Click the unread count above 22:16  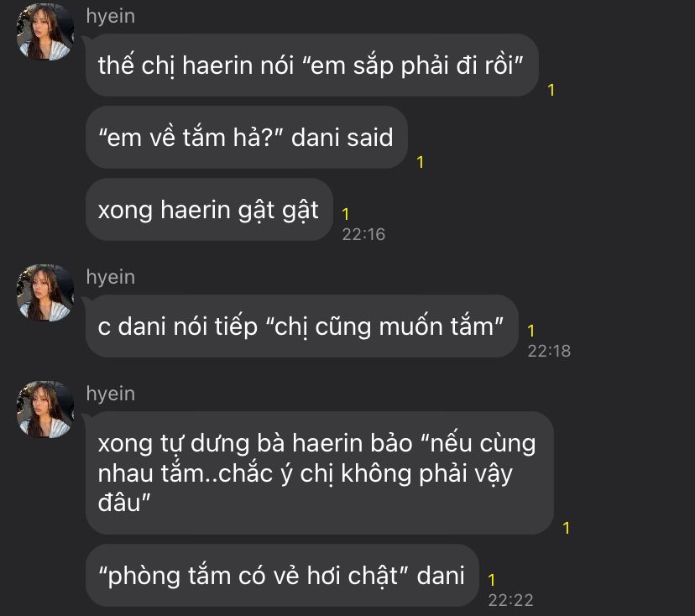pos(346,214)
